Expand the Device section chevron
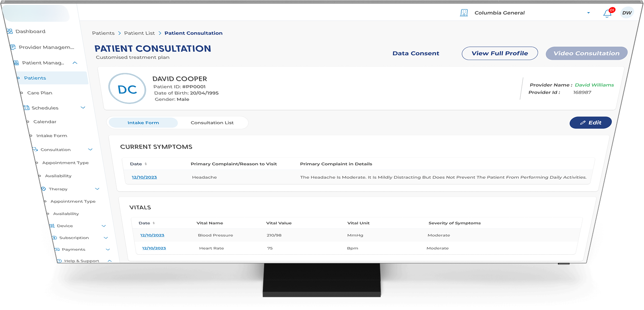This screenshot has width=644, height=310. pos(103,226)
